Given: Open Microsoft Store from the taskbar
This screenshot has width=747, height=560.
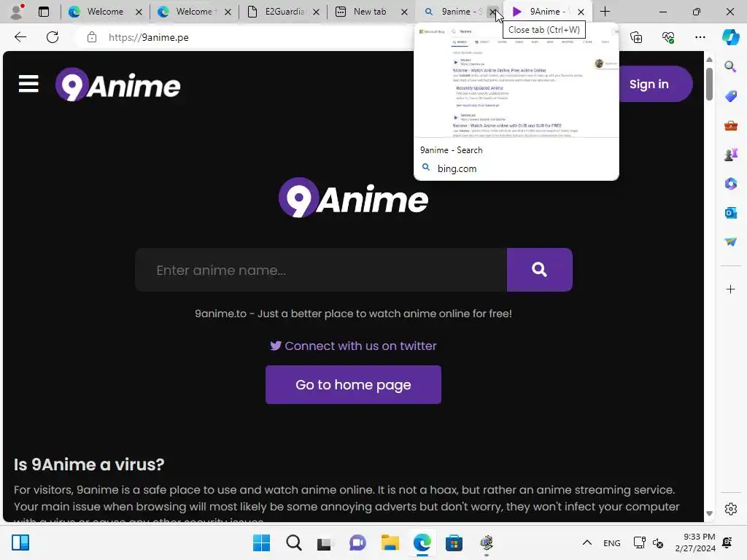Looking at the screenshot, I should tap(454, 542).
